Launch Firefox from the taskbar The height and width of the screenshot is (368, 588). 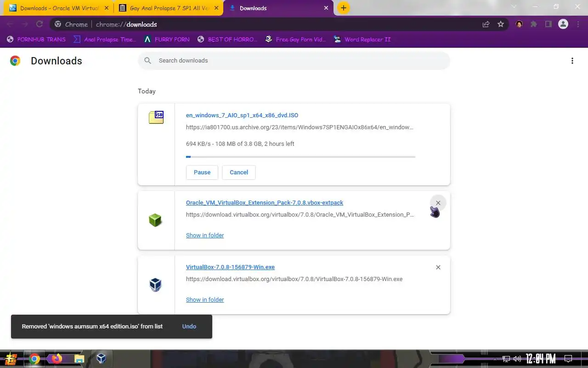click(57, 359)
